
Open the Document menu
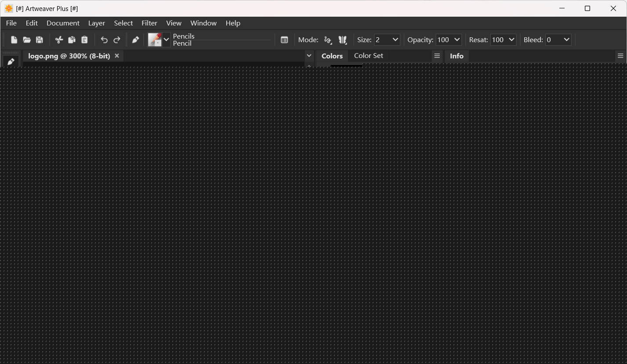pyautogui.click(x=63, y=23)
